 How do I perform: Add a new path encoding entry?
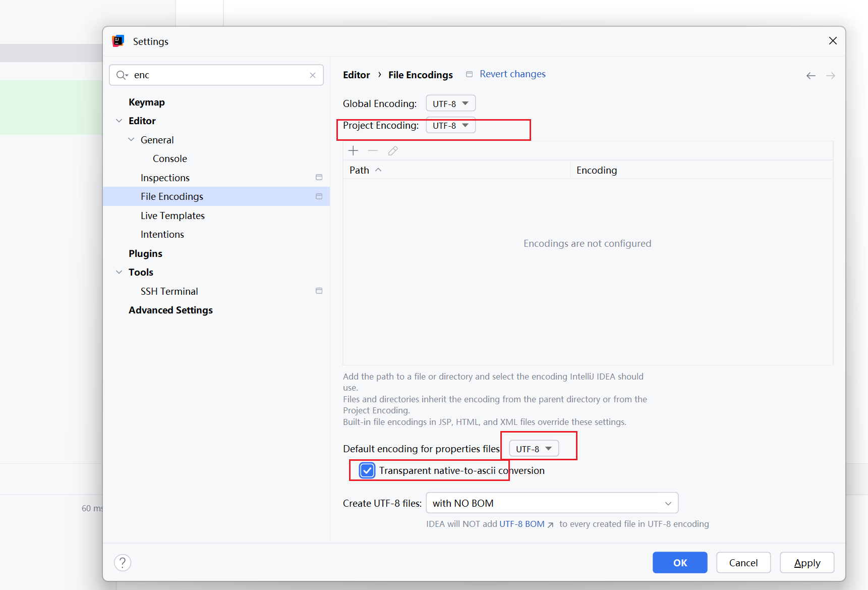click(x=353, y=150)
